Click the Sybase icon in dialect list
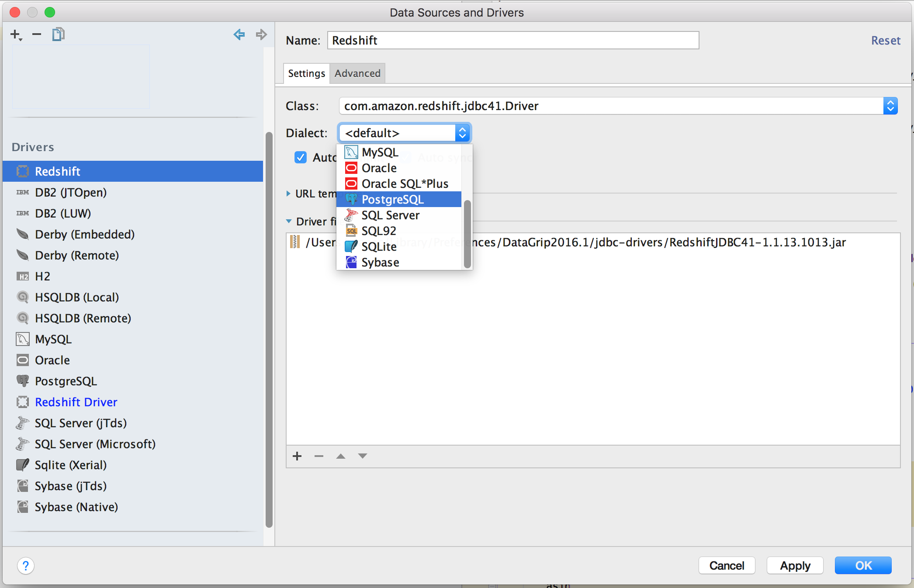This screenshot has height=588, width=914. pos(351,262)
